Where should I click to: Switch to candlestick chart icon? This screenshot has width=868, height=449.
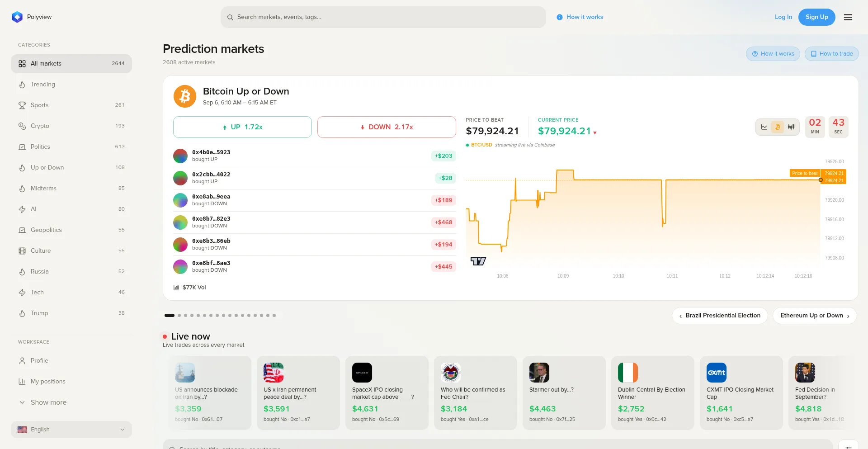791,127
